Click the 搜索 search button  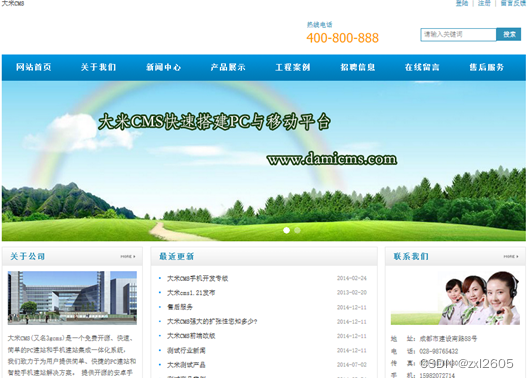[509, 34]
